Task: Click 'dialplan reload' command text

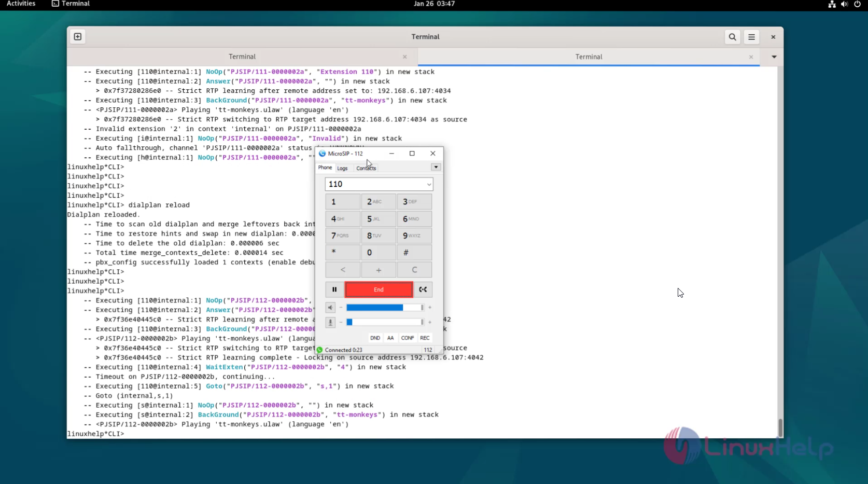Action: (x=159, y=205)
